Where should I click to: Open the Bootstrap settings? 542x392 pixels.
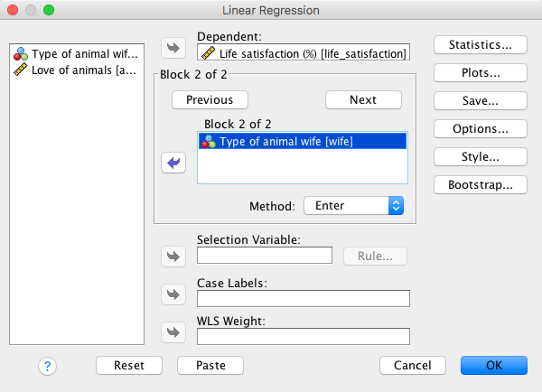pyautogui.click(x=481, y=184)
